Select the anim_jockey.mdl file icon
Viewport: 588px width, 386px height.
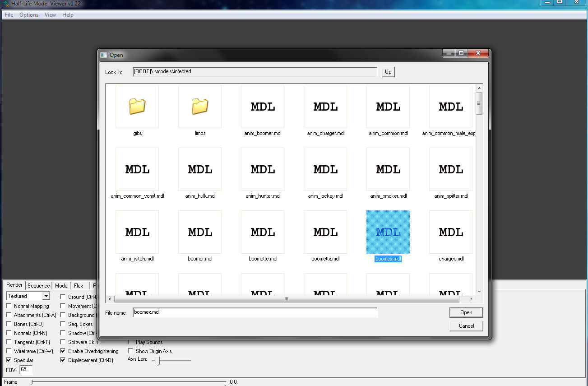pyautogui.click(x=325, y=169)
